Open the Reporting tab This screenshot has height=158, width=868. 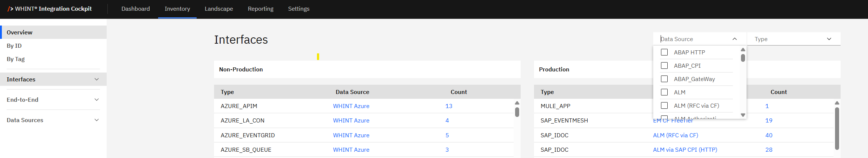[x=260, y=9]
